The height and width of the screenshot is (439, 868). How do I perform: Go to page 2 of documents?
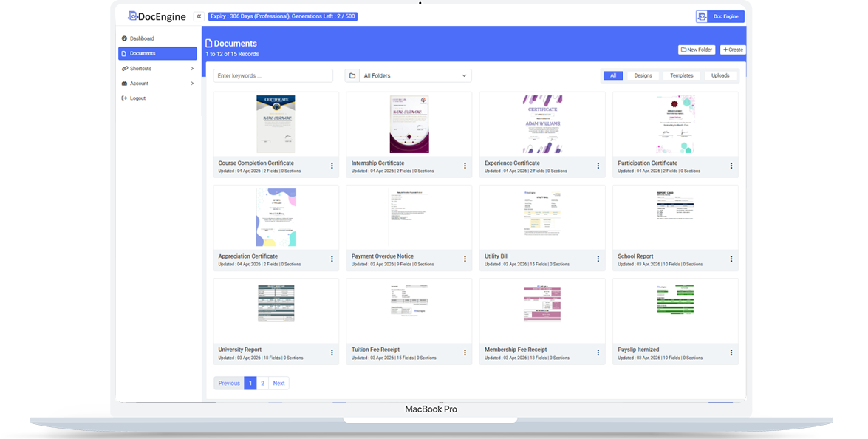(262, 384)
